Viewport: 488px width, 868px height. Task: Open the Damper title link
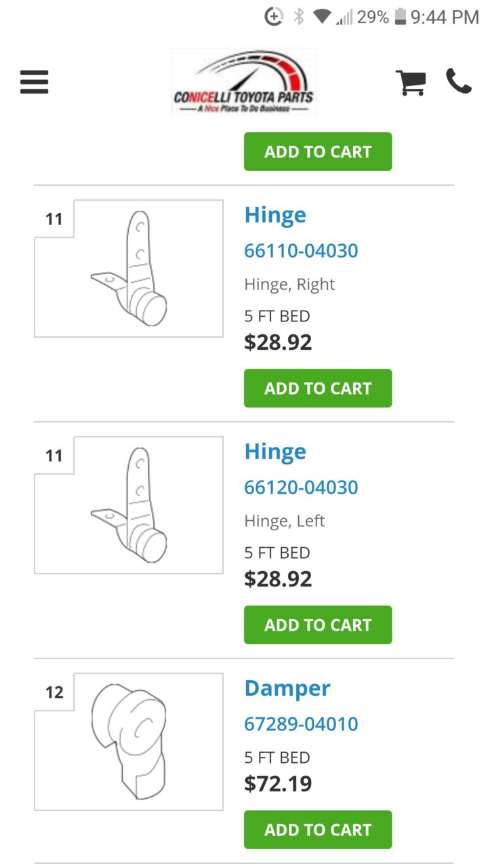coord(287,689)
